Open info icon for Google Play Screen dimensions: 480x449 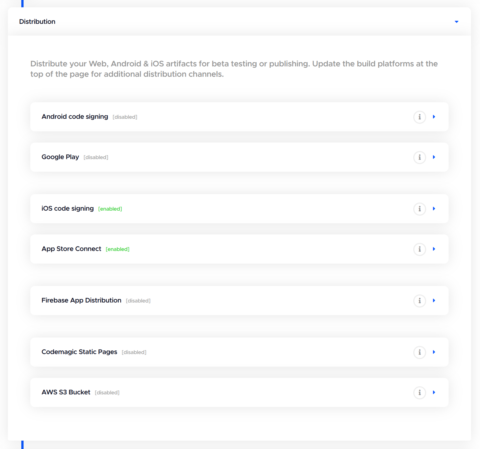pos(419,157)
